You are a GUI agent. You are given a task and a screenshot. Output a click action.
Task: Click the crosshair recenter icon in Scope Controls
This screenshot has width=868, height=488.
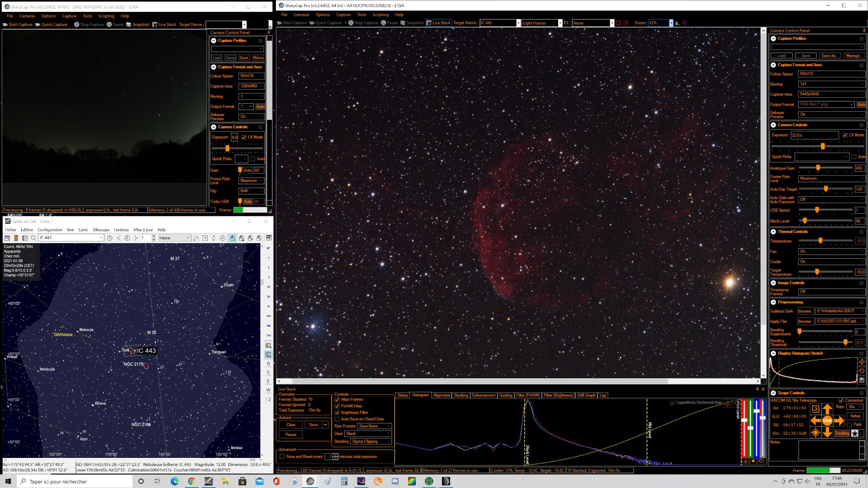pyautogui.click(x=815, y=433)
